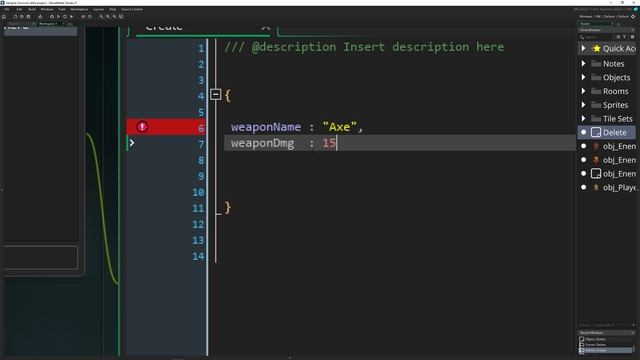Click the docking toggle toolbar icon
The image size is (640, 360).
(x=121, y=16)
